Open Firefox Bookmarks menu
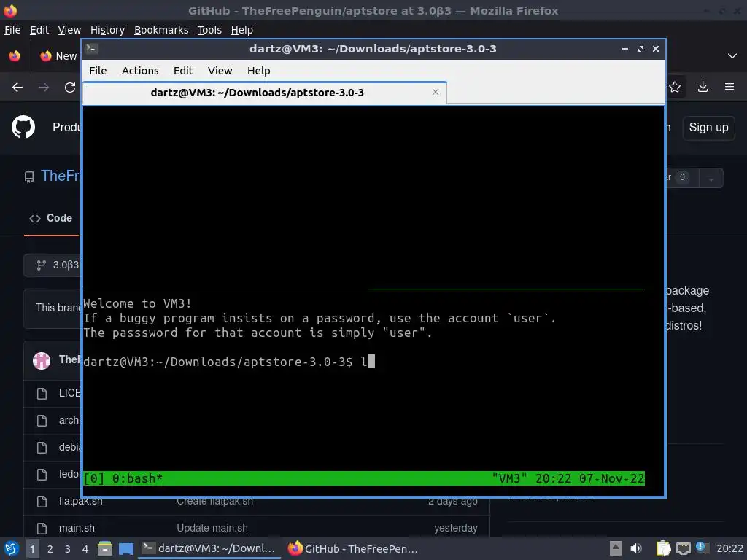The image size is (747, 560). click(x=161, y=30)
